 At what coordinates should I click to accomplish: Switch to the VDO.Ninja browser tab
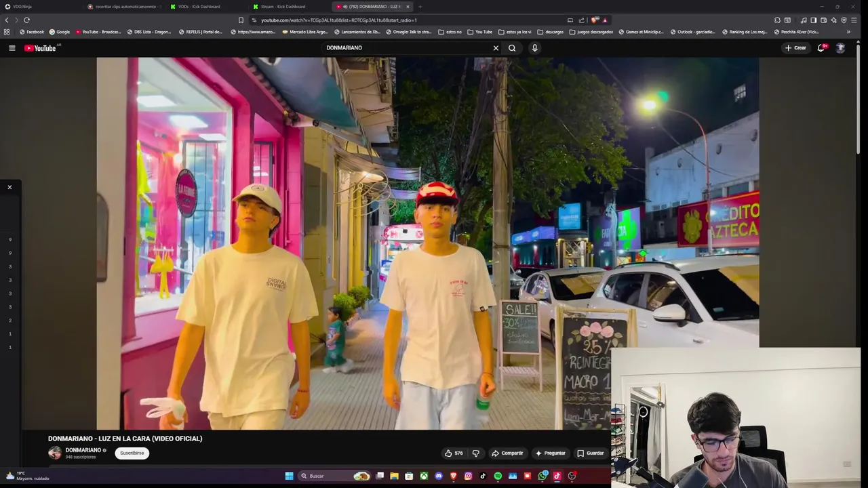coord(41,7)
